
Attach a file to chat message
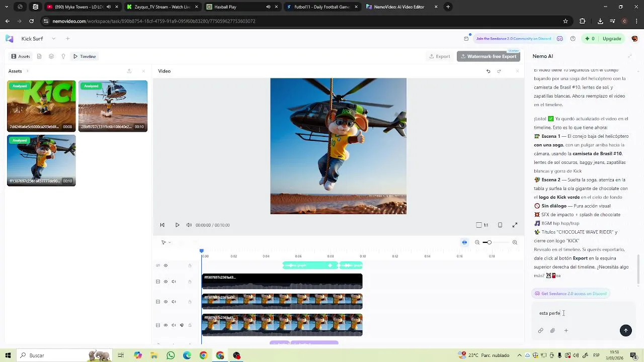[552, 331]
